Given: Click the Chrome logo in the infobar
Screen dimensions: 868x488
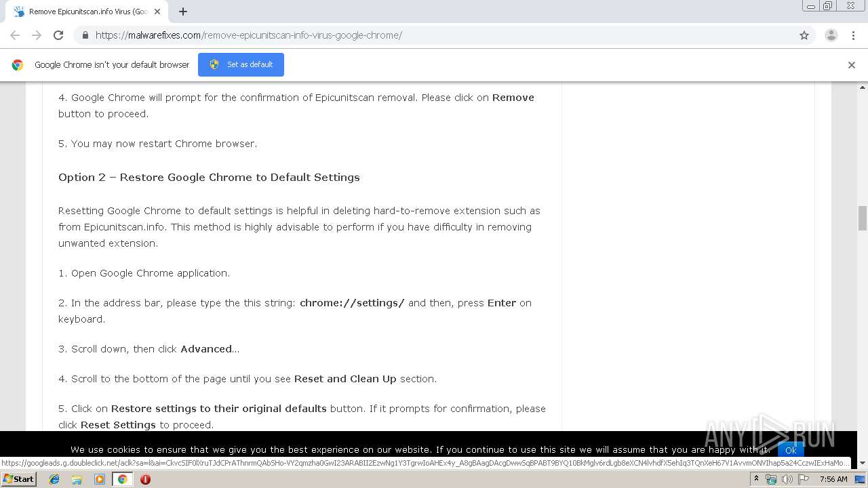Looking at the screenshot, I should 18,65.
